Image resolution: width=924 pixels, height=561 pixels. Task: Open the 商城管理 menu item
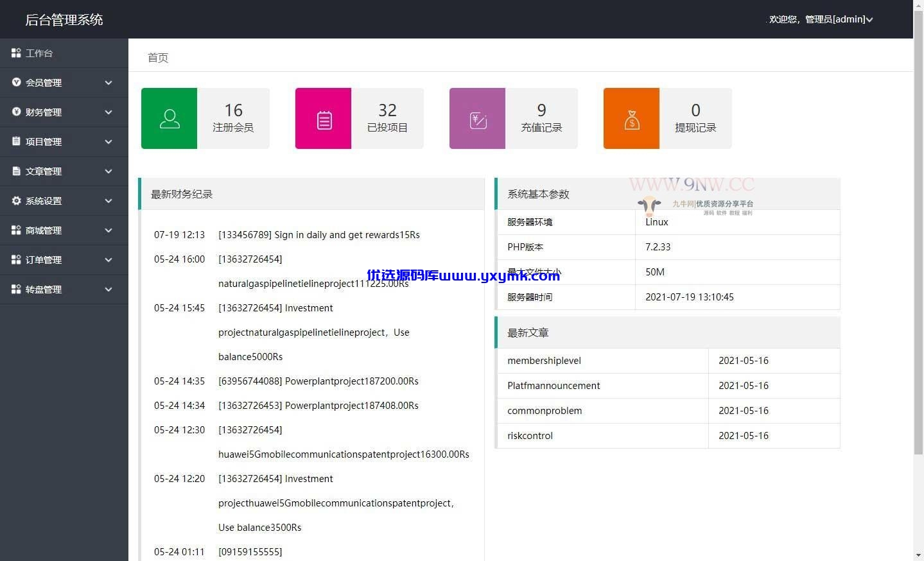(64, 230)
